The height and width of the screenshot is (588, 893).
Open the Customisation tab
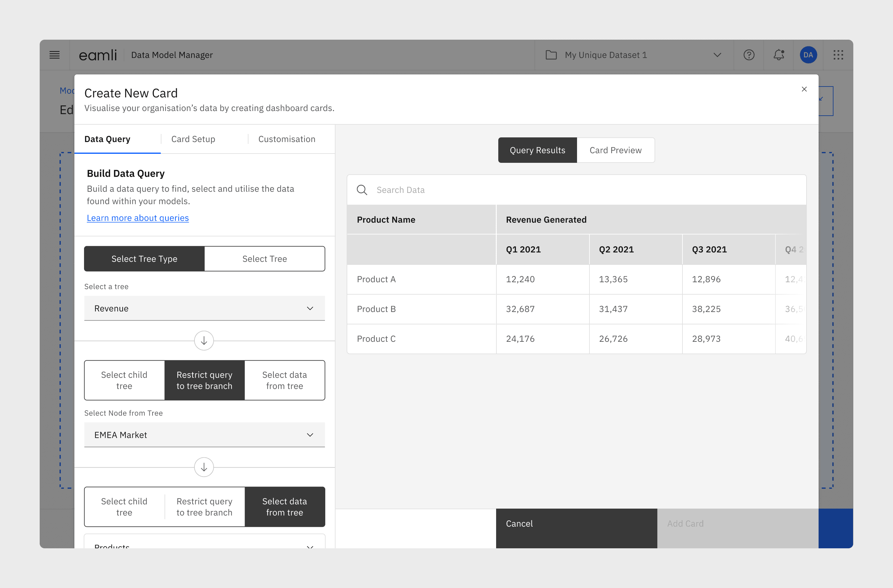coord(287,139)
